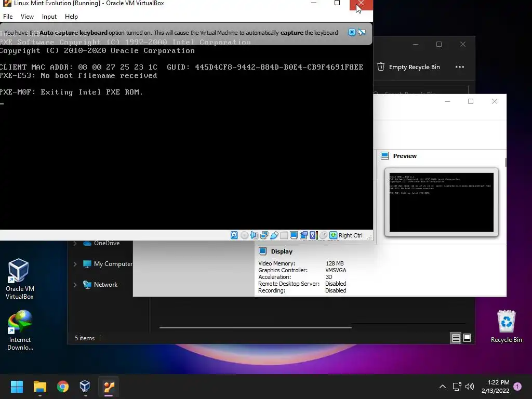Open the clock and date panel
Image resolution: width=532 pixels, height=399 pixels.
[495, 387]
